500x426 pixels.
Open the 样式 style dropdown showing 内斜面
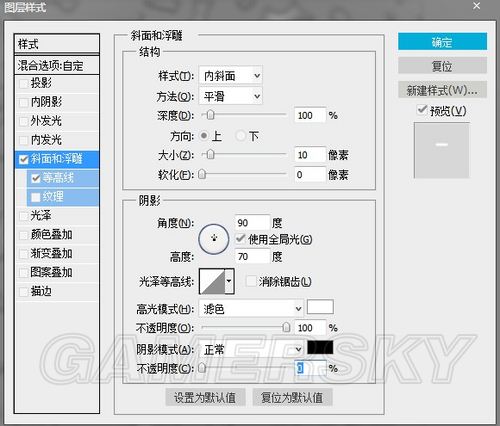click(230, 76)
